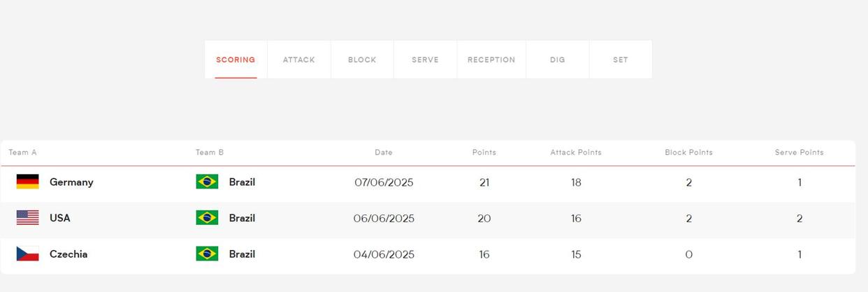The image size is (868, 292).
Task: Click the Attack Points column header
Action: [x=576, y=152]
